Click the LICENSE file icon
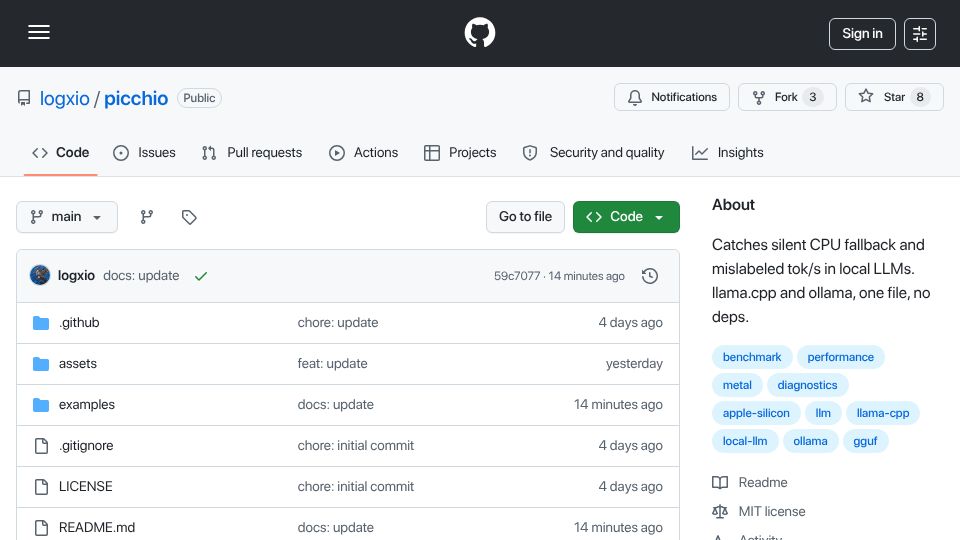Image resolution: width=960 pixels, height=540 pixels. click(41, 487)
